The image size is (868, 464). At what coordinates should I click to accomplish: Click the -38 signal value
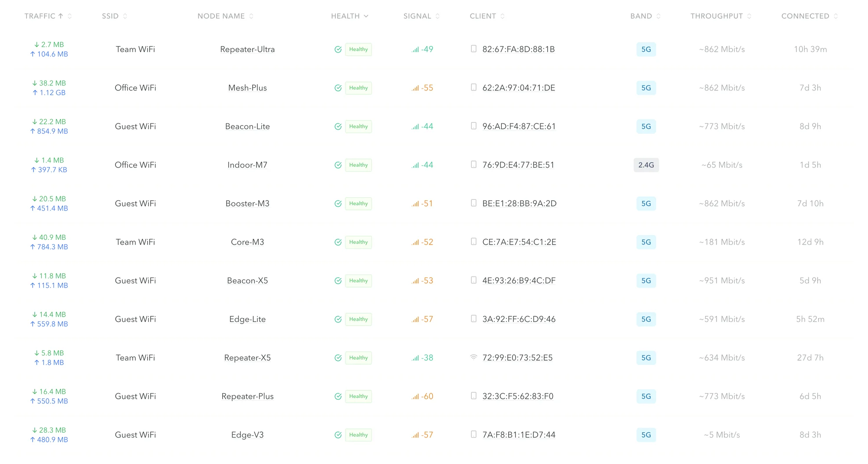[427, 358]
